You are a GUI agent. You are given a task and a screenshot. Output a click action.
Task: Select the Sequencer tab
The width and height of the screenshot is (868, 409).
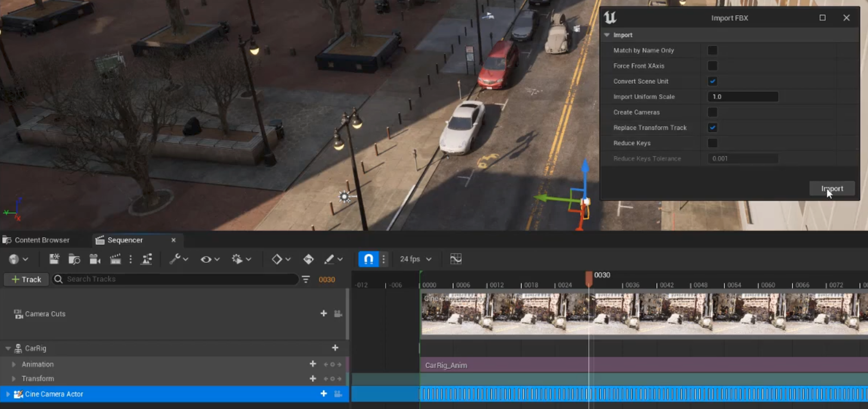[x=125, y=240]
